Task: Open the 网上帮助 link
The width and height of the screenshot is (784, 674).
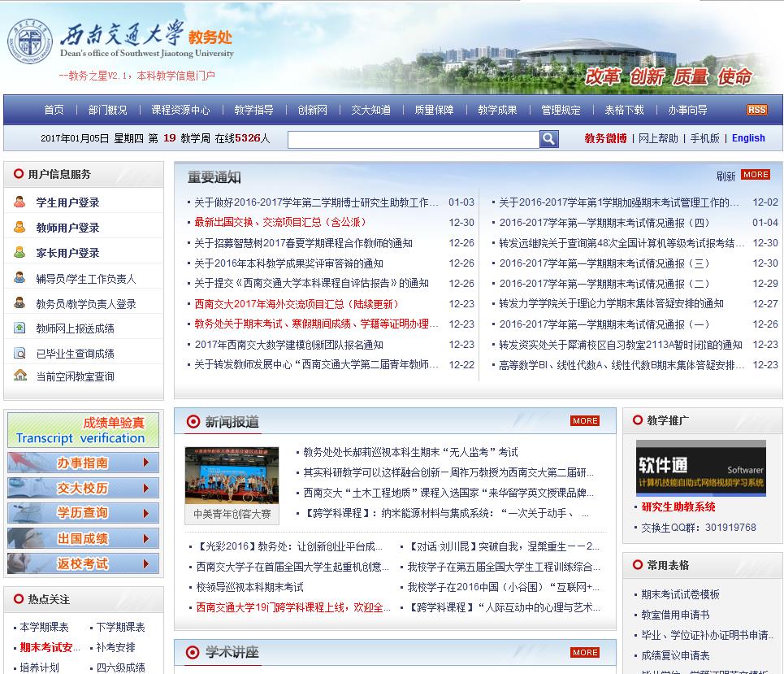Action: click(x=658, y=138)
